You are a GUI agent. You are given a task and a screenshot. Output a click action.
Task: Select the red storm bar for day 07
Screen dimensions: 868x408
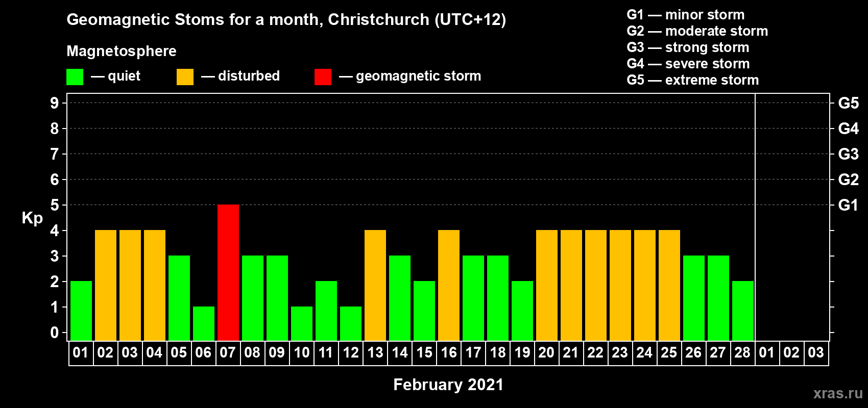click(228, 272)
